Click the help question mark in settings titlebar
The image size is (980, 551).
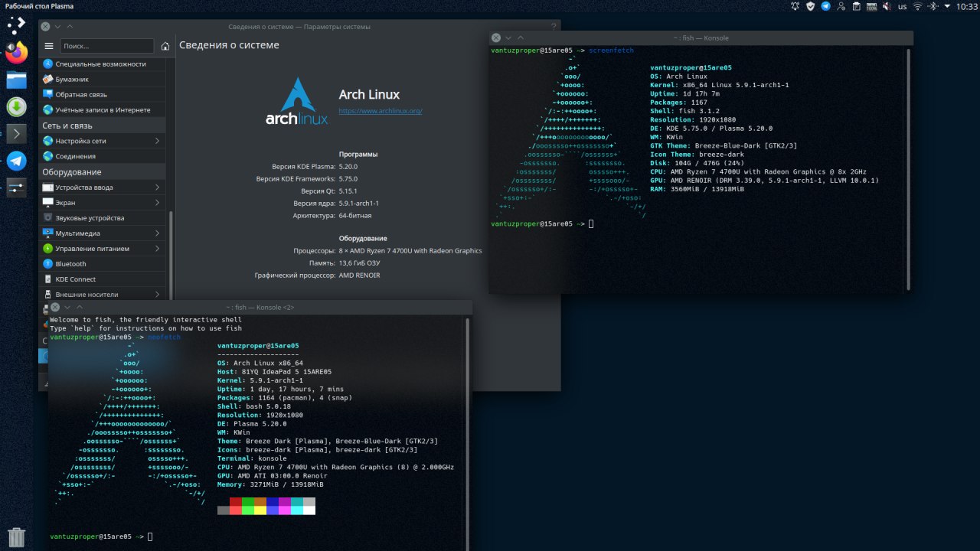pos(554,27)
